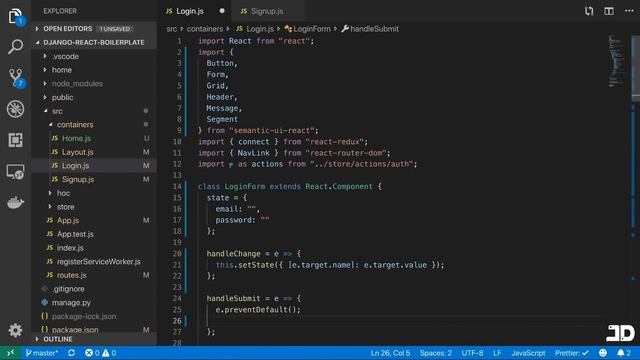Click the errors count icon in status bar

click(89, 353)
